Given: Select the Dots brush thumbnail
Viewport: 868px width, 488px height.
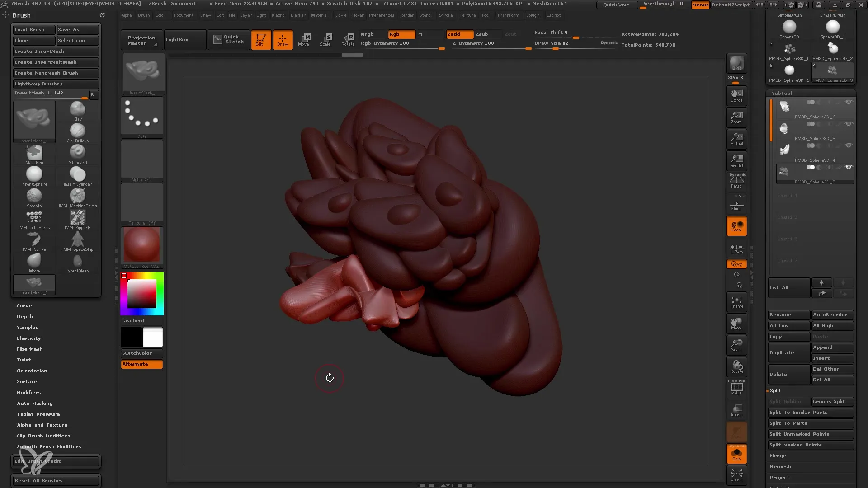Looking at the screenshot, I should click(x=142, y=117).
